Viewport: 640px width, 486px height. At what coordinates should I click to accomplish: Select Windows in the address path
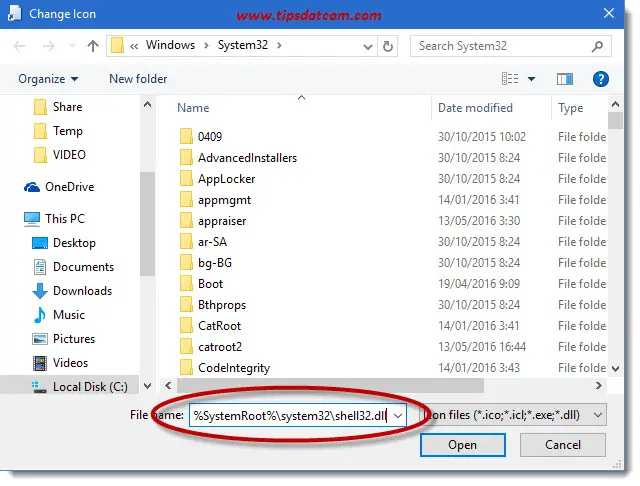click(170, 45)
